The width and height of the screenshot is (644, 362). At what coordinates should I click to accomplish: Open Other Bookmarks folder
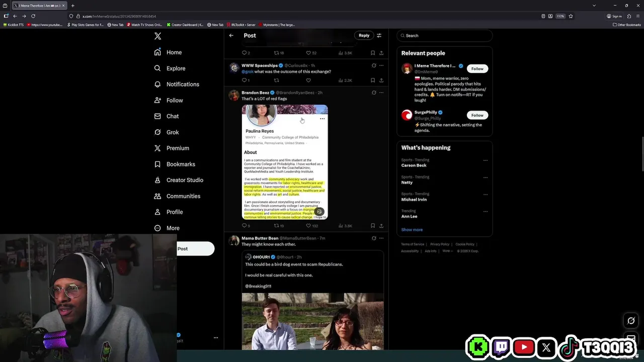pos(626,25)
